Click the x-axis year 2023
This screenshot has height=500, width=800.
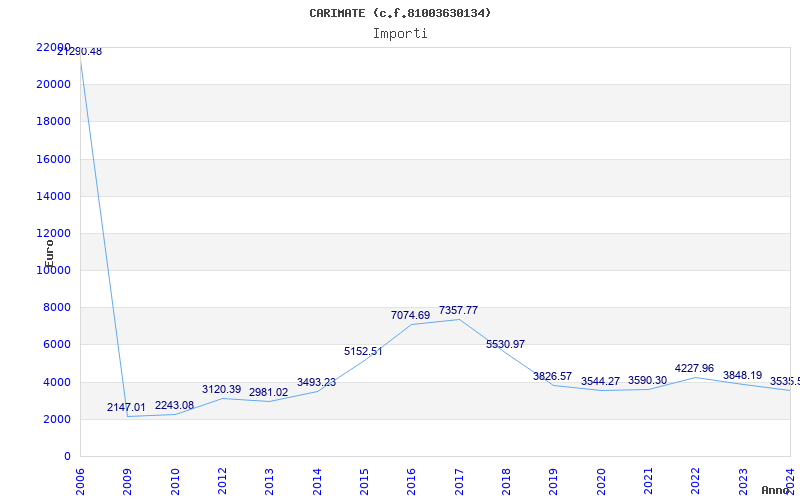tap(742, 482)
